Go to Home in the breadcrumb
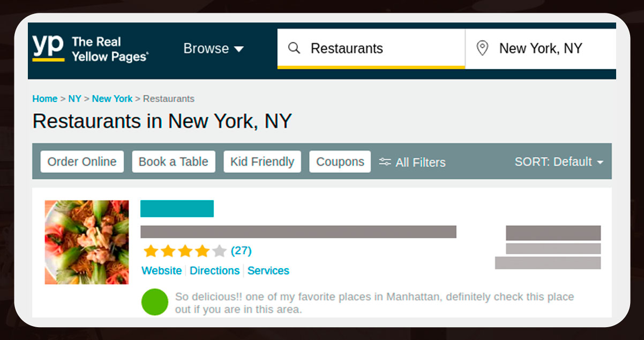 click(x=44, y=99)
